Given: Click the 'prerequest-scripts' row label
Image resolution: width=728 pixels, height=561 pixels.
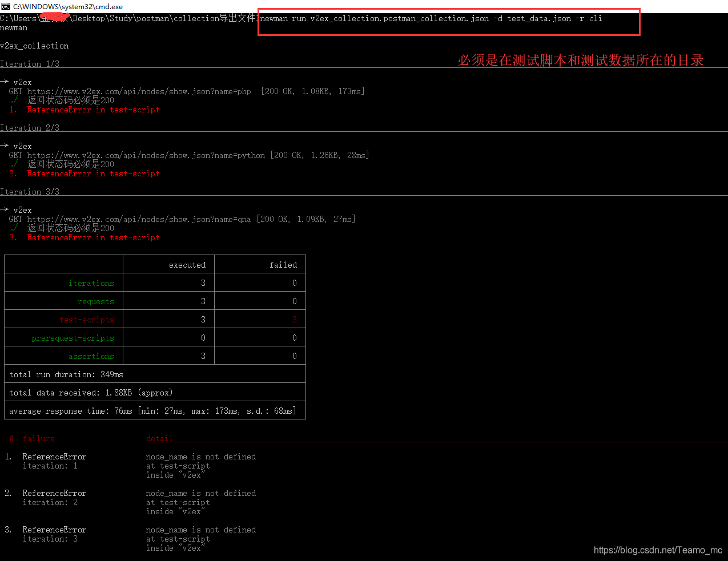Looking at the screenshot, I should pyautogui.click(x=73, y=338).
